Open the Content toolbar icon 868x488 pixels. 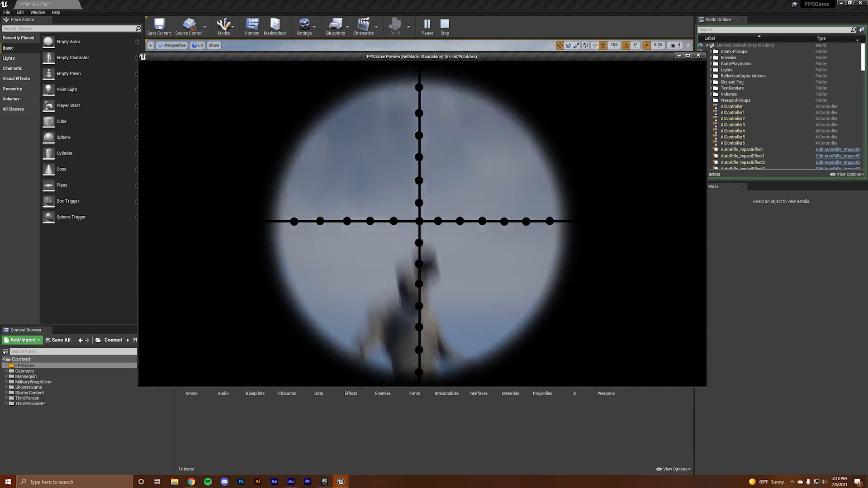(x=252, y=26)
